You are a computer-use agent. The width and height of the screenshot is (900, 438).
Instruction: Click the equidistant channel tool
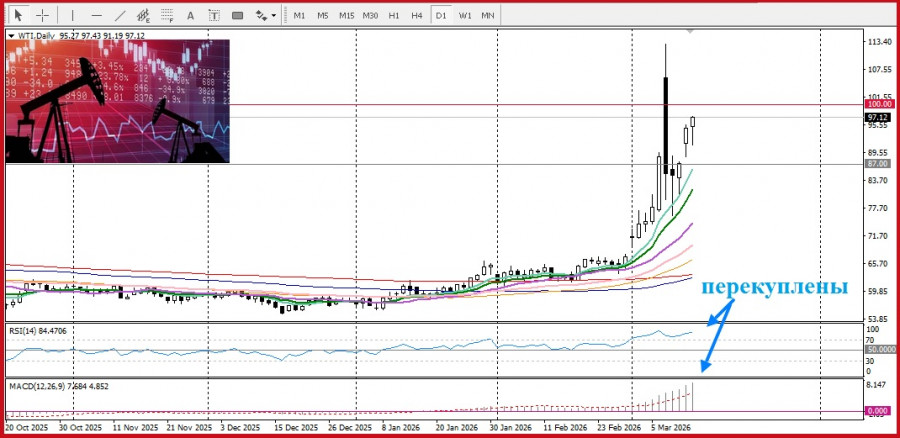tap(144, 15)
